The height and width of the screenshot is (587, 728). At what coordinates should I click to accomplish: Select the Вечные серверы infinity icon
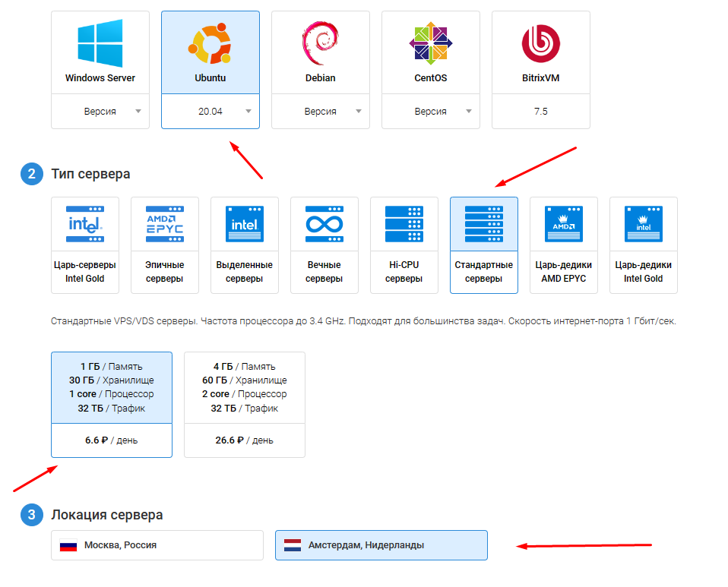point(324,224)
